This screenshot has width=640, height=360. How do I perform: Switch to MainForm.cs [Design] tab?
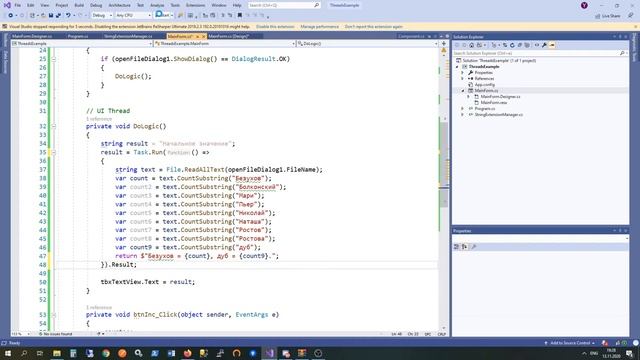pyautogui.click(x=229, y=36)
